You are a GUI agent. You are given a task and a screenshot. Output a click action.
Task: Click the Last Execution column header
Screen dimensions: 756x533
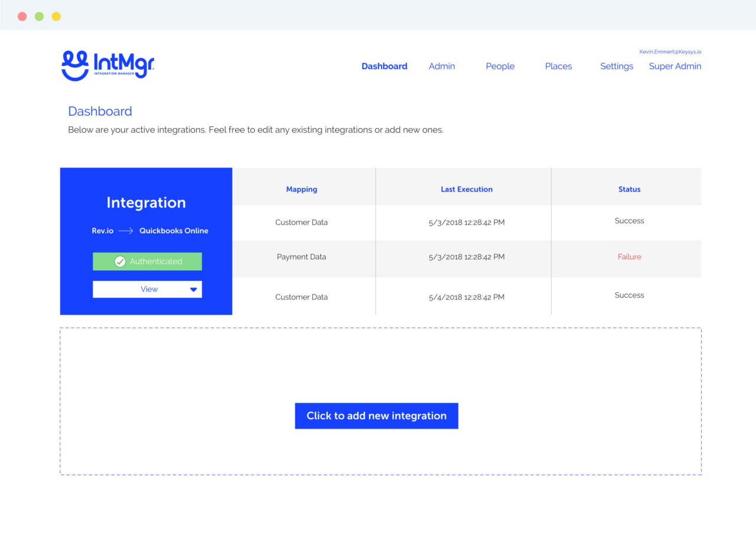pos(467,189)
